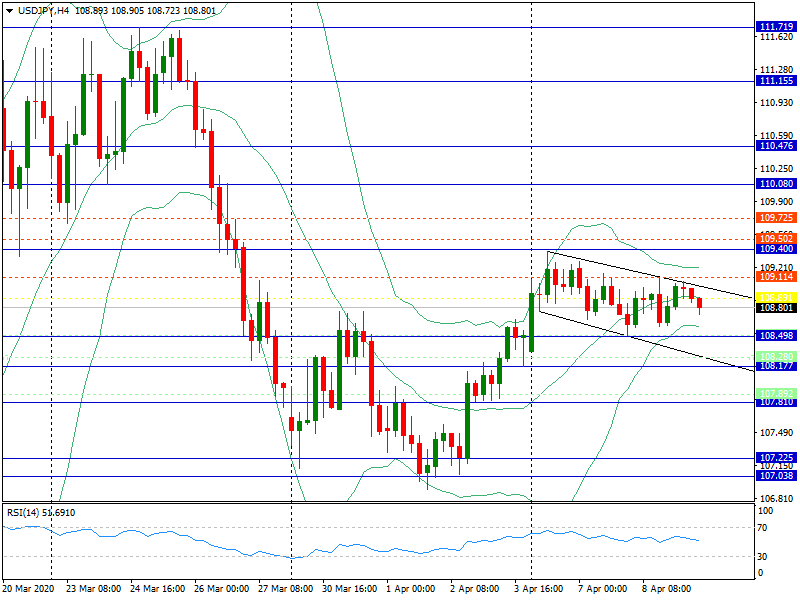The image size is (800, 600).
Task: Click the dropdown arrow beside USDJPY,H4
Action: tap(9, 10)
